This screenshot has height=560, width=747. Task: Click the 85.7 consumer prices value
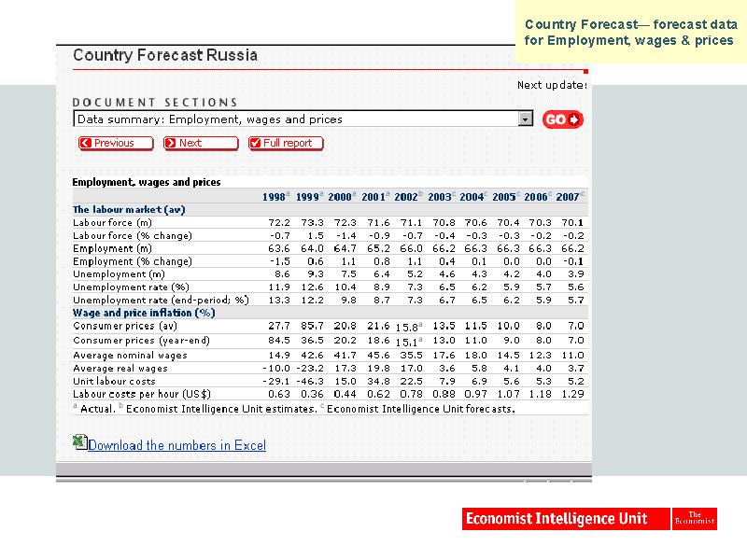point(312,326)
